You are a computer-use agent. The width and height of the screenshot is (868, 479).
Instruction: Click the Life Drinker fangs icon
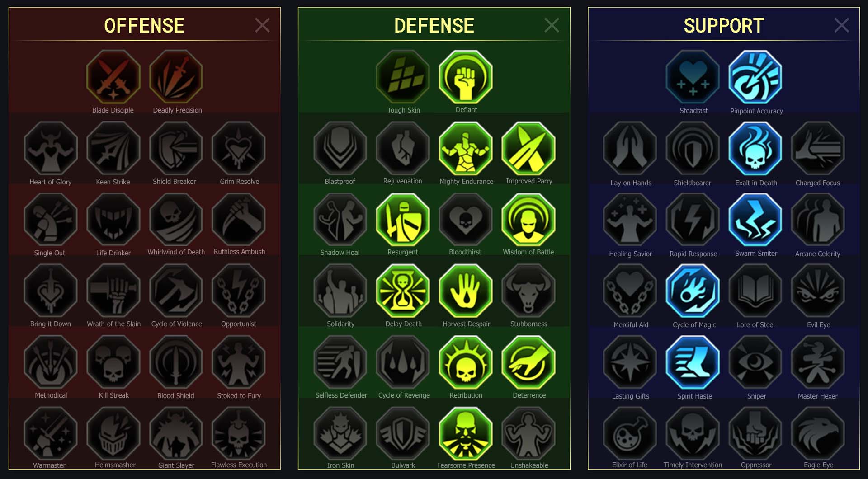(x=113, y=220)
